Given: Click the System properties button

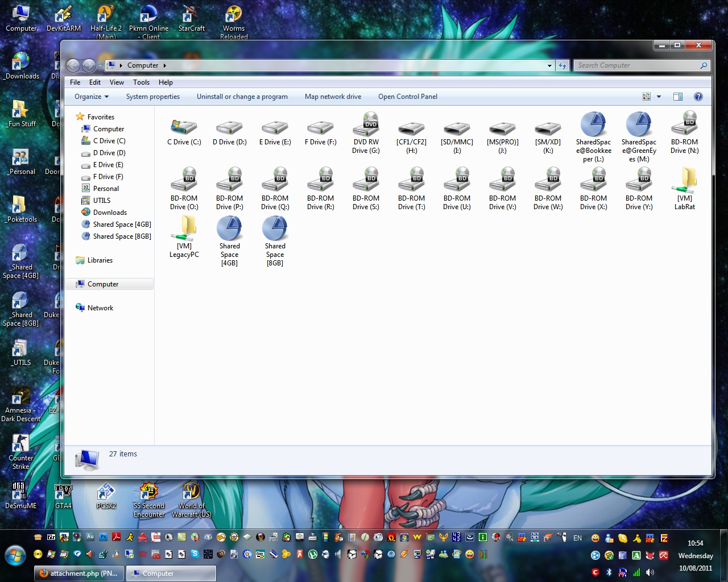Looking at the screenshot, I should 152,97.
